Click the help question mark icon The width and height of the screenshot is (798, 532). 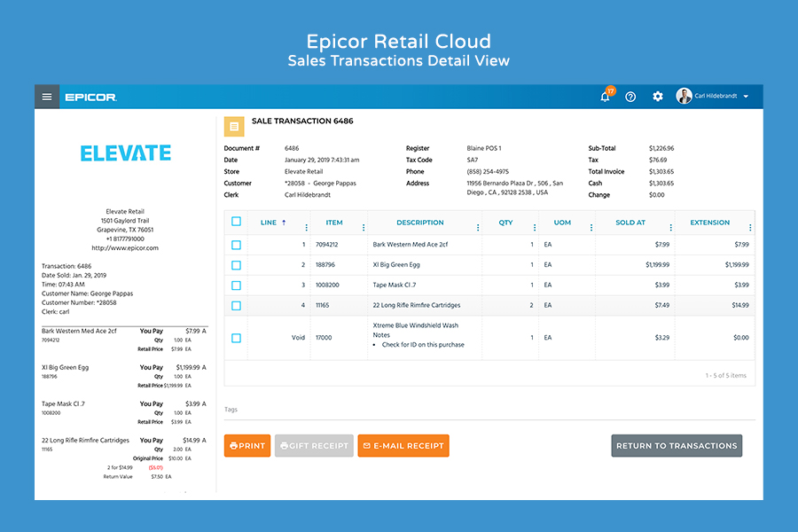[630, 97]
